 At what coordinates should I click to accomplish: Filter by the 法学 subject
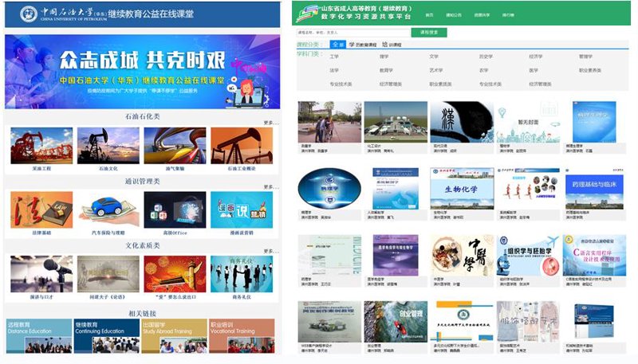[334, 70]
